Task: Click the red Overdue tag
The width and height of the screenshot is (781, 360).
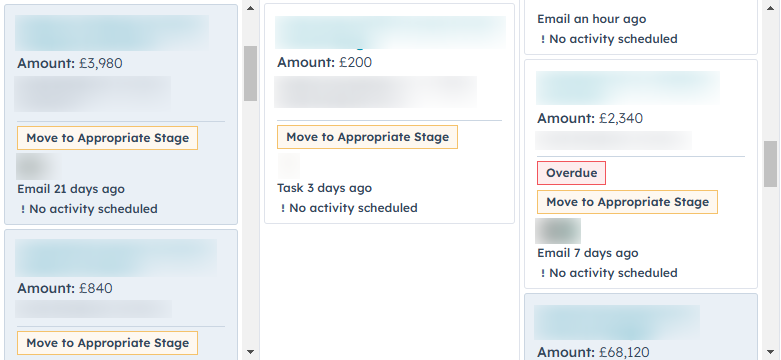Action: pyautogui.click(x=571, y=173)
